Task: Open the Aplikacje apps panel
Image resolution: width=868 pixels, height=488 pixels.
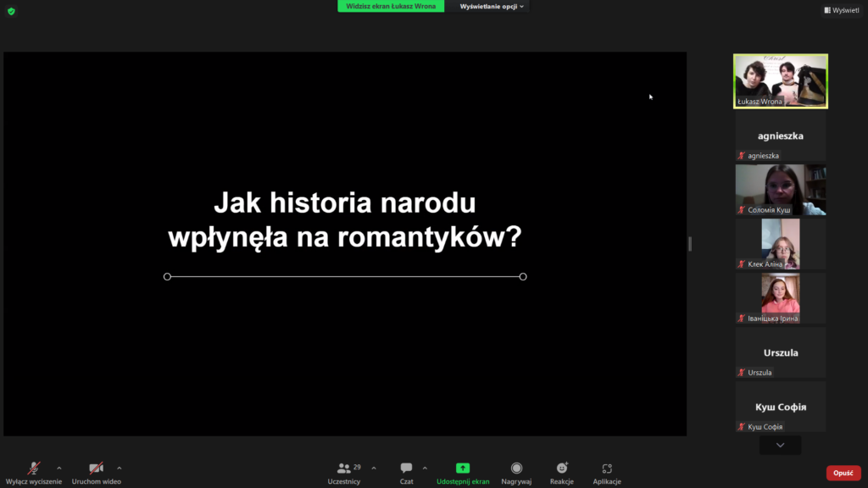Action: [x=607, y=472]
